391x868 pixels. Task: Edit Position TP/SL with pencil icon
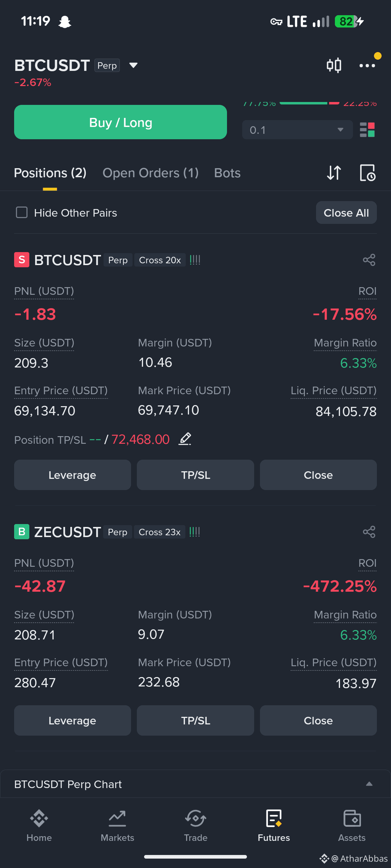click(185, 439)
